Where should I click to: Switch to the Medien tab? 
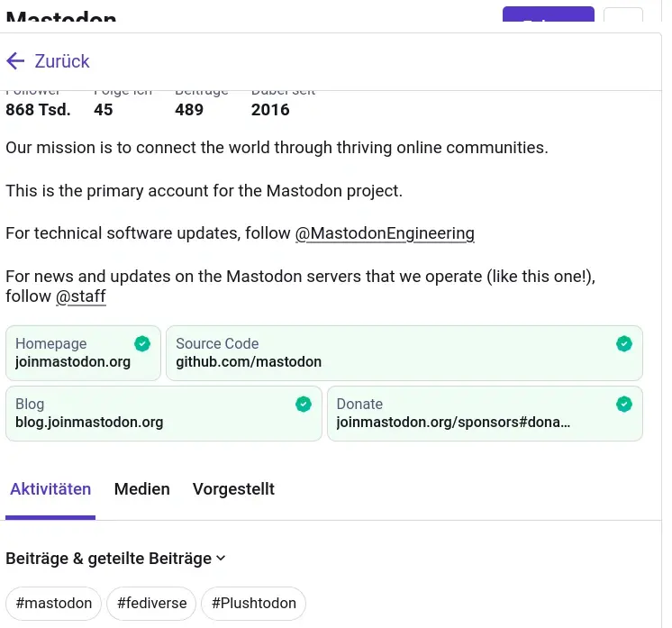coord(141,489)
